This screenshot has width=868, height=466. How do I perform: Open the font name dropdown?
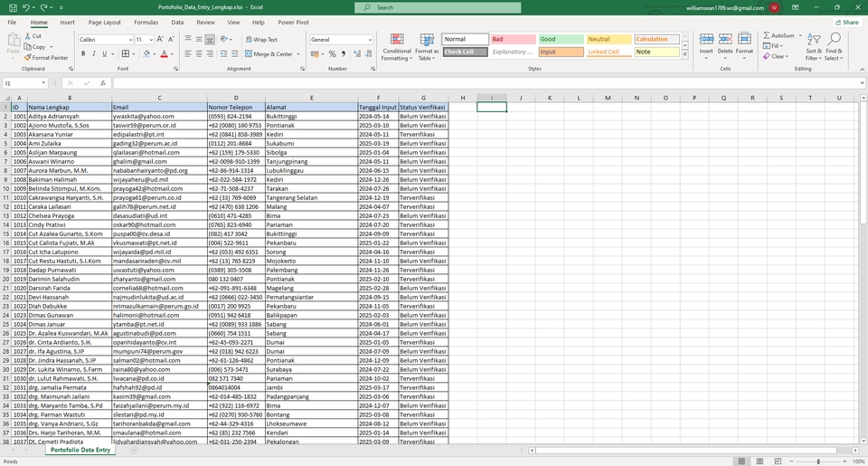click(130, 40)
